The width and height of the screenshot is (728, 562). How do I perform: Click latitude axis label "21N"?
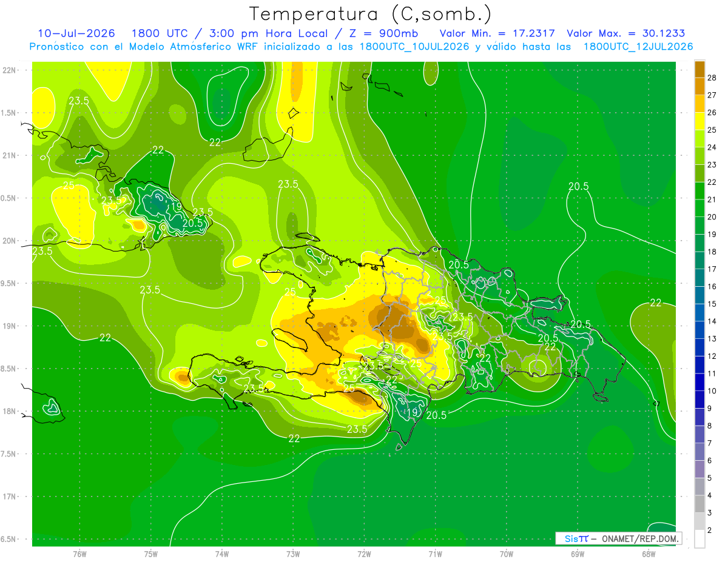coord(10,155)
